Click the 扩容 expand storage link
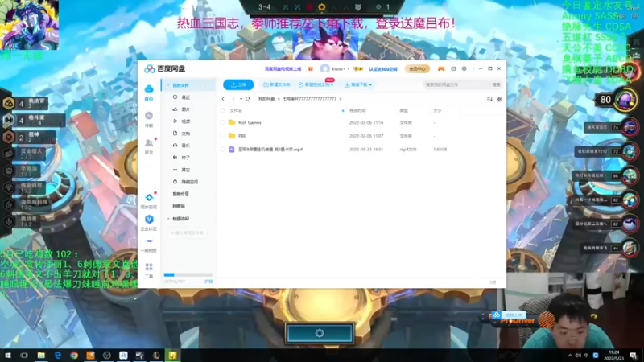Image resolution: width=644 pixels, height=362 pixels. (208, 282)
